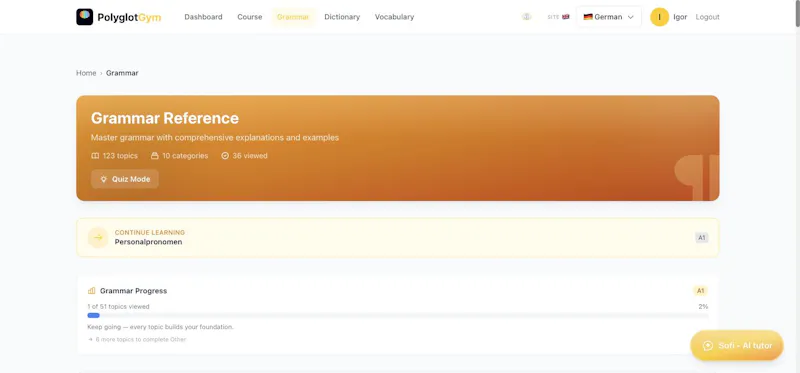Click the lightbulb icon in Quiz Mode
The image size is (800, 373).
pos(104,179)
